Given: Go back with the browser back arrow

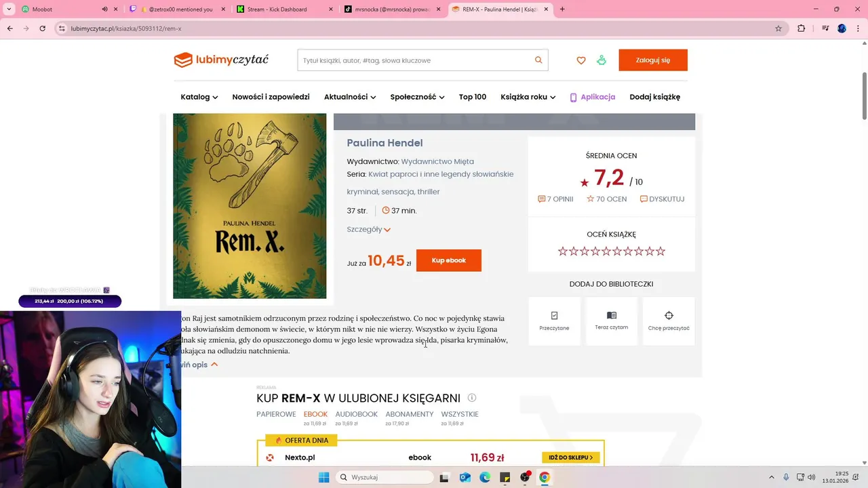Looking at the screenshot, I should click(x=9, y=28).
